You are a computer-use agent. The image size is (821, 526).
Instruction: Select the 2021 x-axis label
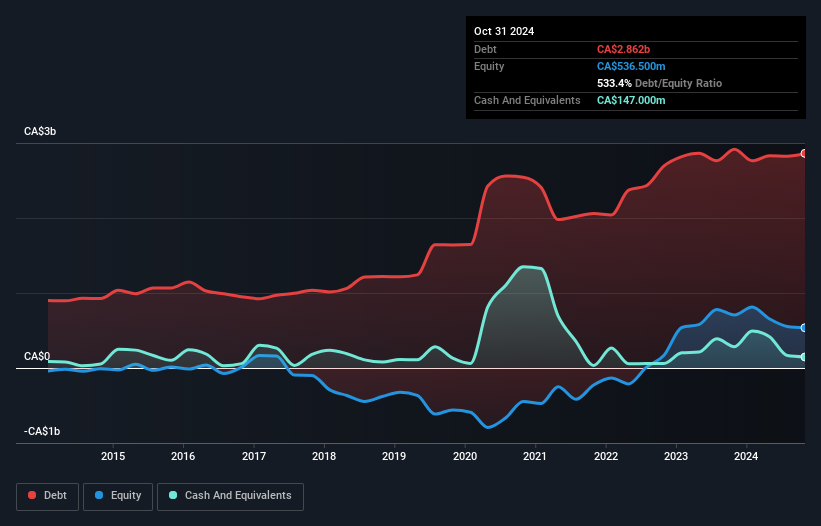(x=535, y=456)
